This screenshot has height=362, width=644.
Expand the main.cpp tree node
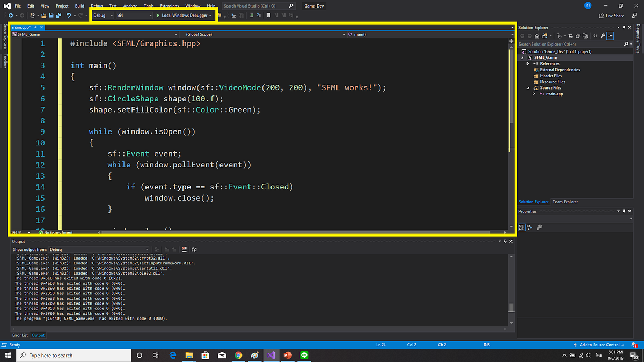click(533, 94)
